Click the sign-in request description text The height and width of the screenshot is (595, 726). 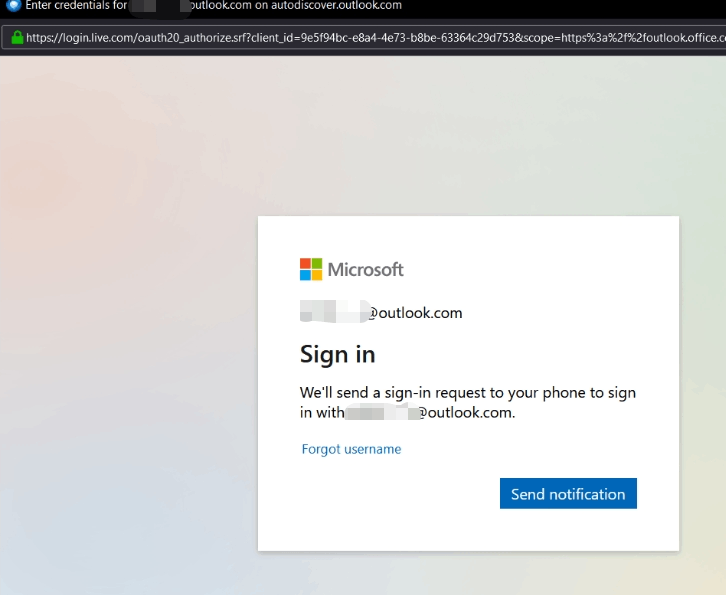click(x=468, y=402)
